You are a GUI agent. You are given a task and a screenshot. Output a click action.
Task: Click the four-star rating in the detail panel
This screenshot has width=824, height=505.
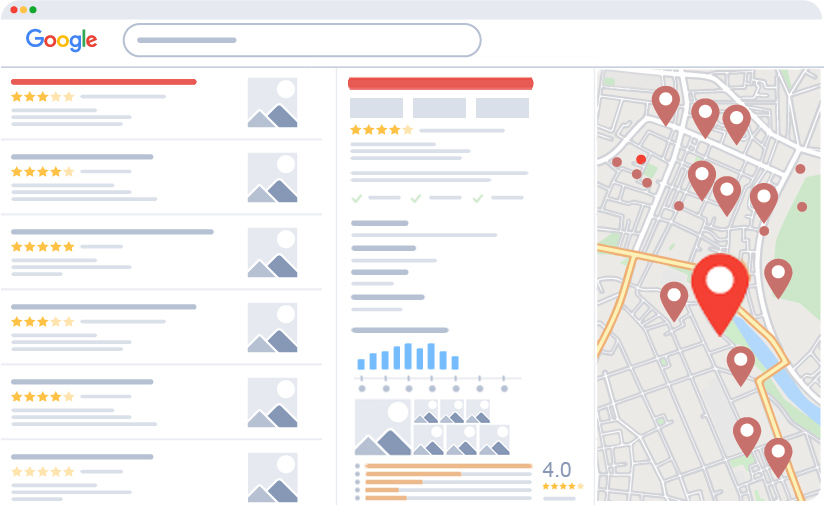coord(382,130)
